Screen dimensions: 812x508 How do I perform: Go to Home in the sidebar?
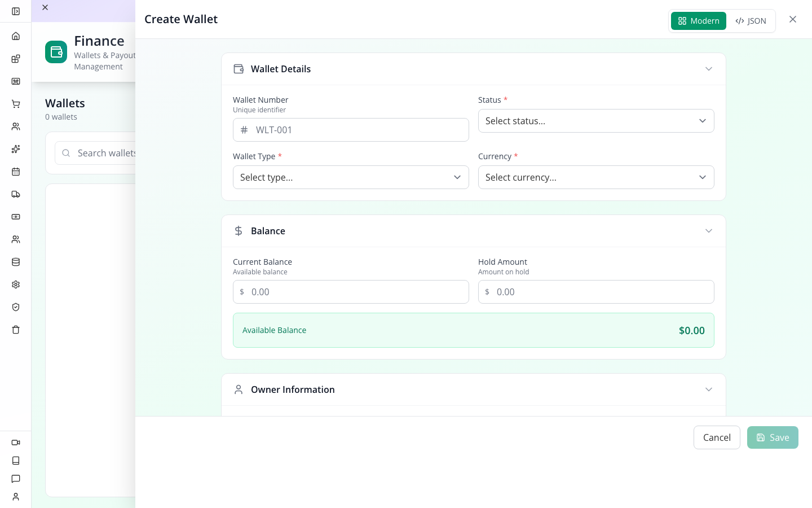pyautogui.click(x=16, y=36)
